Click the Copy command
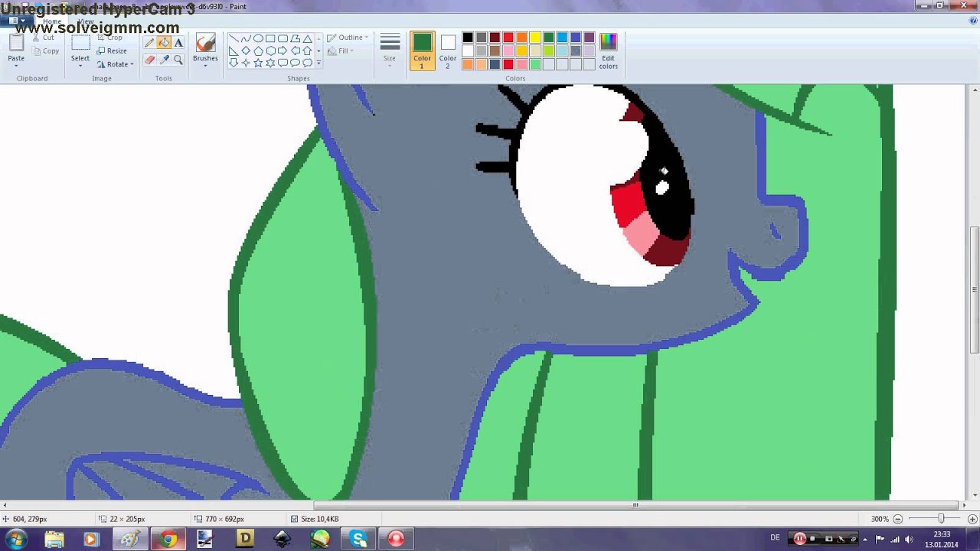Viewport: 980px width, 551px height. [46, 51]
